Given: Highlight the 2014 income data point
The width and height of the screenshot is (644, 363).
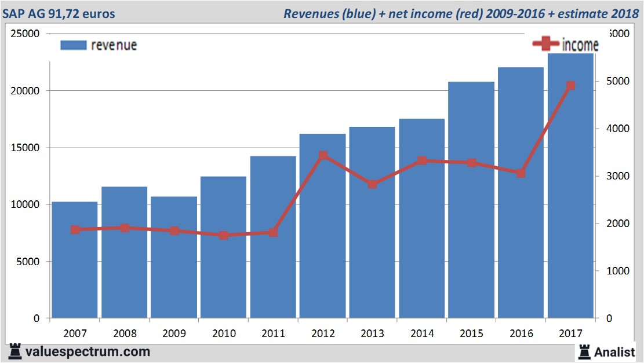Looking at the screenshot, I should [x=422, y=161].
